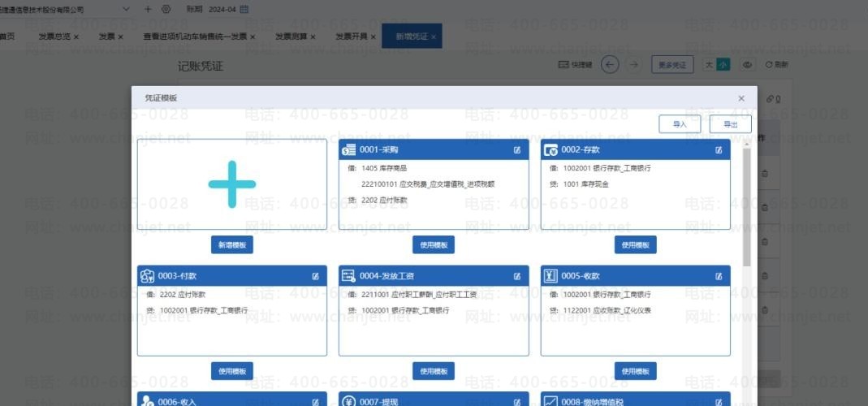This screenshot has width=868, height=406.
Task: Use the 0002-存款 template
Action: pyautogui.click(x=635, y=245)
